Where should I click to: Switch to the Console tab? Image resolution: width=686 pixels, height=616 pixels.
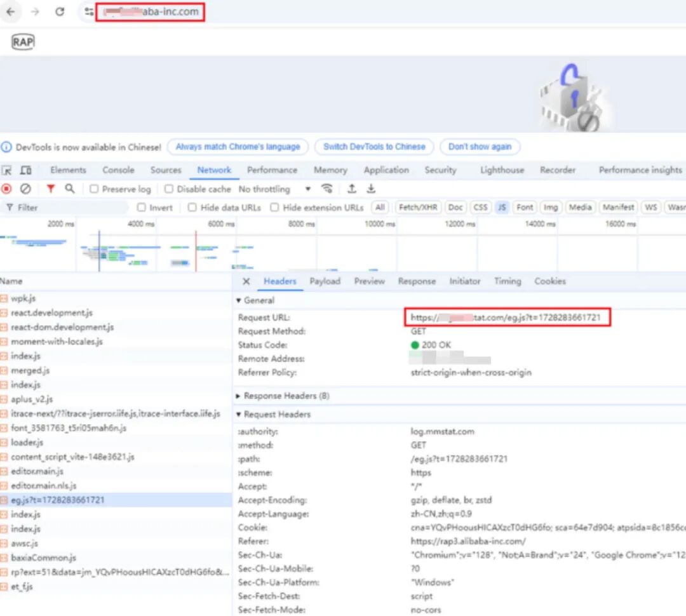(x=118, y=170)
